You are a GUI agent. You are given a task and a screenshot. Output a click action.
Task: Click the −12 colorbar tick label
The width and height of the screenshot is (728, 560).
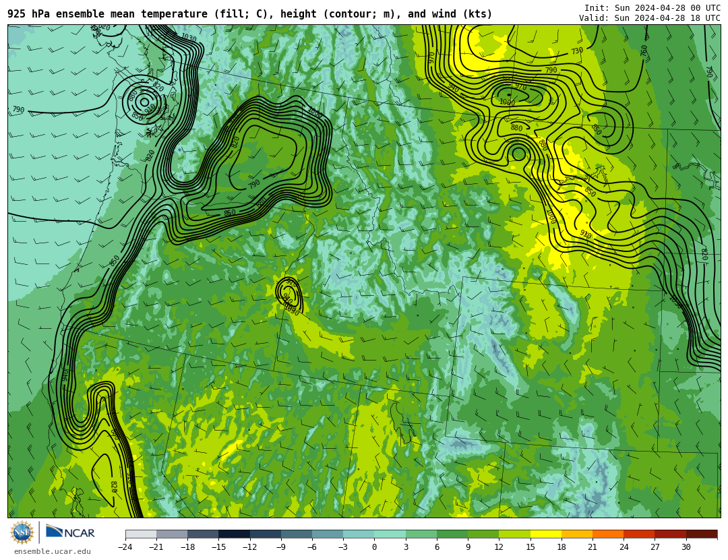click(250, 547)
